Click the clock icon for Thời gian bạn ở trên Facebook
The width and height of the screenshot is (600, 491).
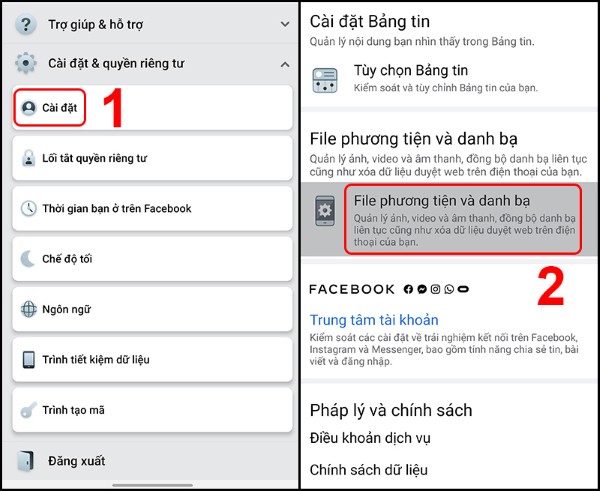pos(28,209)
